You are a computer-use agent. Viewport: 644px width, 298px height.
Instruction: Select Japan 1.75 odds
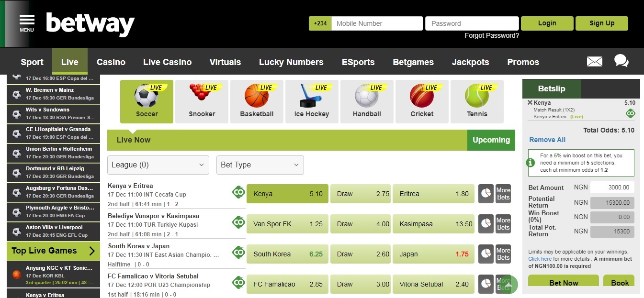tap(433, 254)
